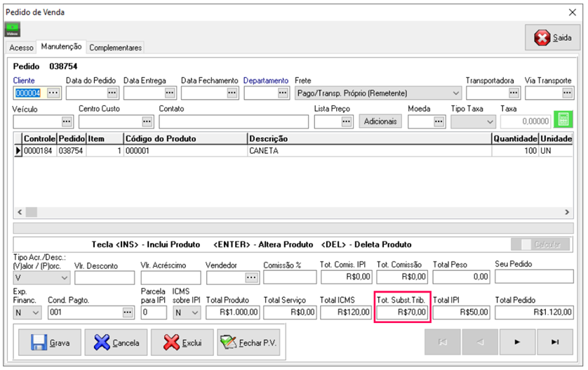Click the Fechar P.V. button
The width and height of the screenshot is (588, 370).
coord(248,343)
